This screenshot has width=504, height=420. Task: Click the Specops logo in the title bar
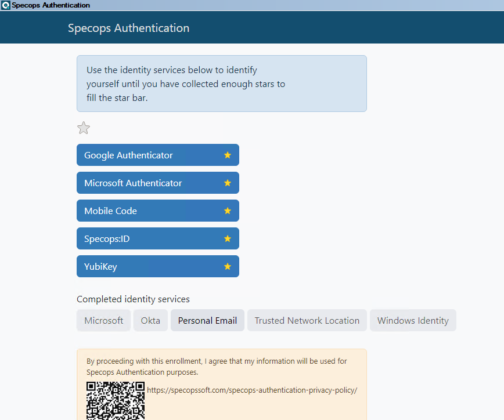(5, 5)
